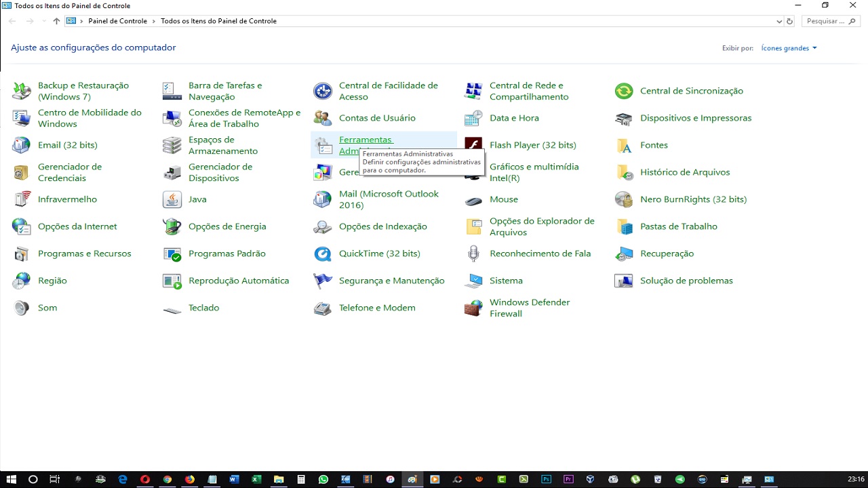Open WhatsApp from the taskbar

(x=323, y=479)
